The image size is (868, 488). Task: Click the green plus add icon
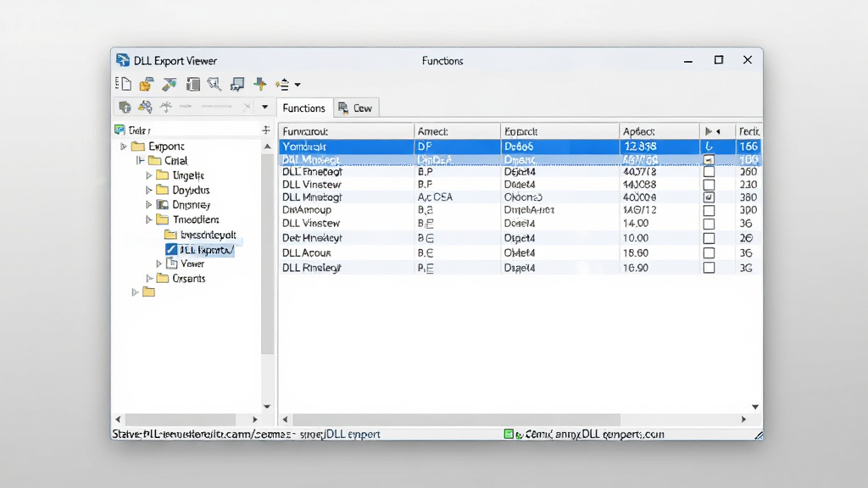pyautogui.click(x=259, y=84)
